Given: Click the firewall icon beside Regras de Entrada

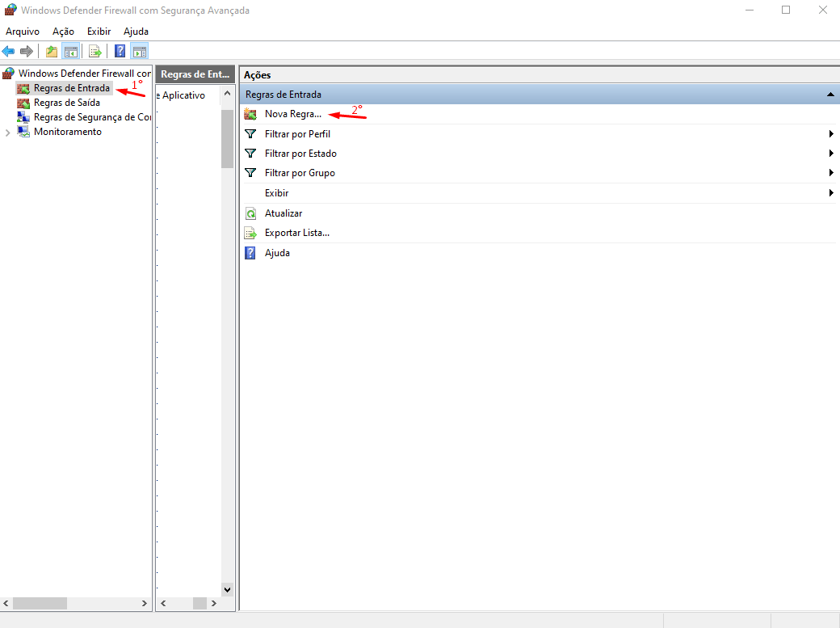Looking at the screenshot, I should 23,88.
